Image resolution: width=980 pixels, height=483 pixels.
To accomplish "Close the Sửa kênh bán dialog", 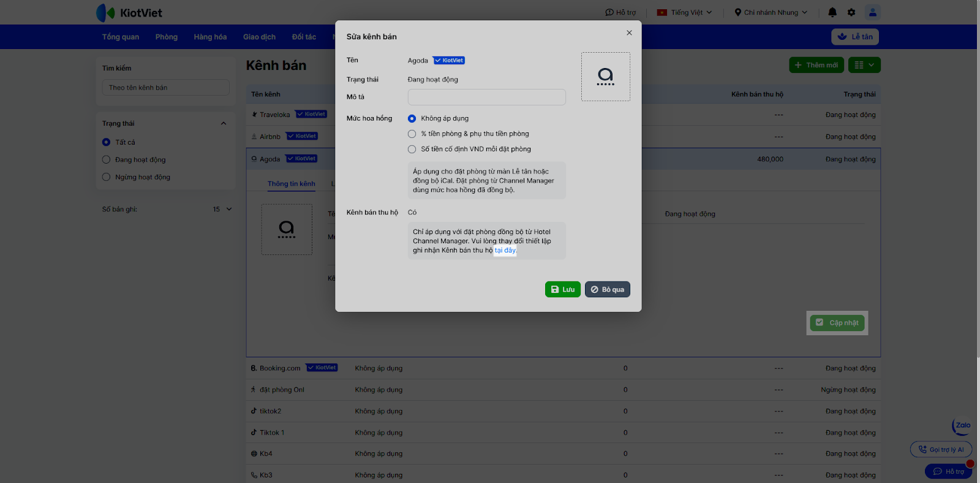I will pos(629,33).
